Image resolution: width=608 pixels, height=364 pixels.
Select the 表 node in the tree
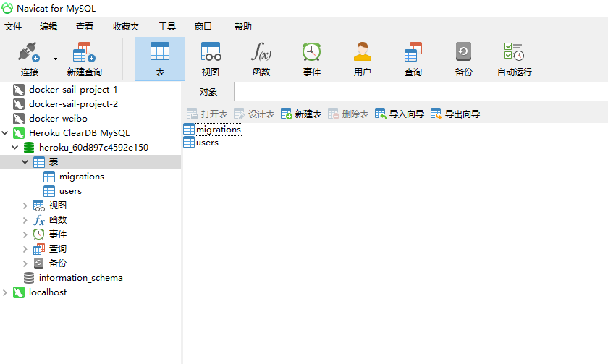pyautogui.click(x=54, y=162)
